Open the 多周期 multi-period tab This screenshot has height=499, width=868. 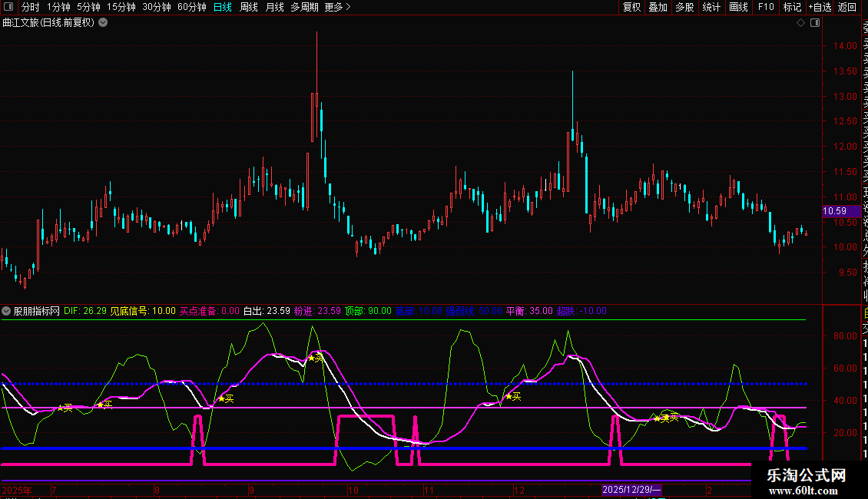(304, 7)
